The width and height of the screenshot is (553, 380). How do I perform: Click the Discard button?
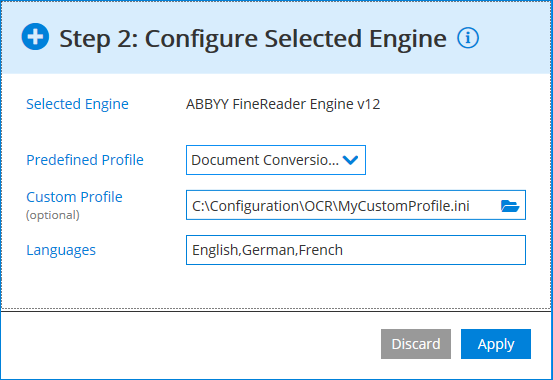[x=416, y=344]
